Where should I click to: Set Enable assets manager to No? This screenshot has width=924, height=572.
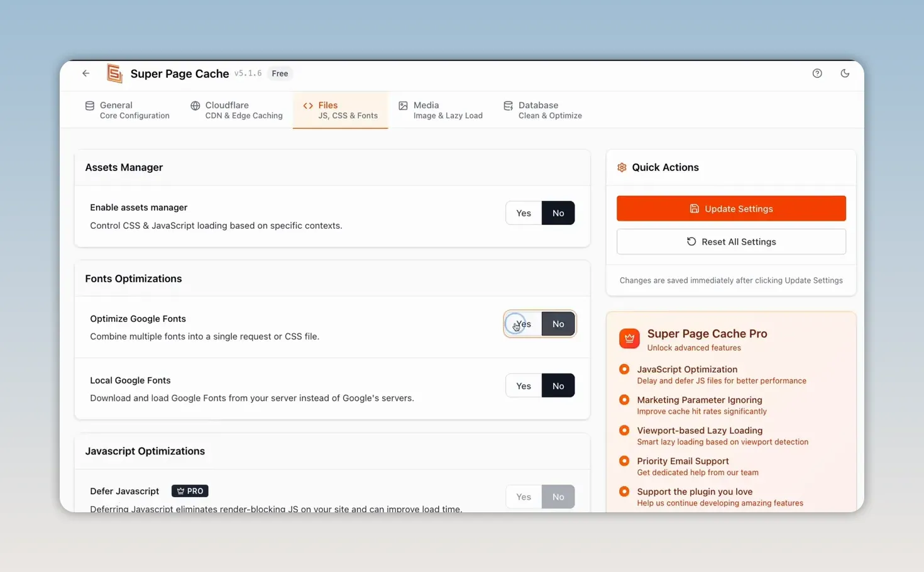(x=558, y=213)
